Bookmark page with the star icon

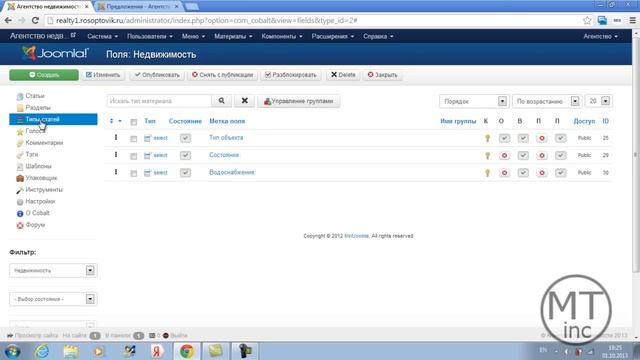coord(587,20)
